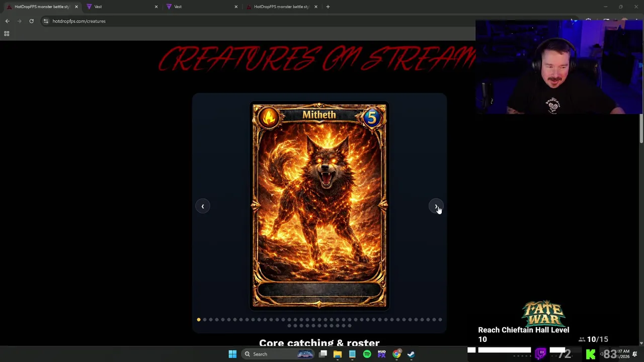Click the Core catching & roster heading
The image size is (644, 362).
[319, 342]
